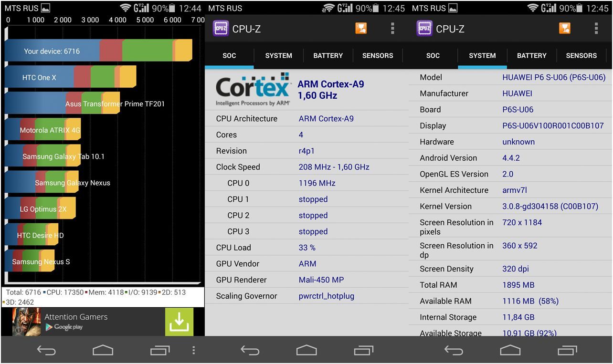Tap the "Your device: 6716" benchmark bar

[98, 51]
